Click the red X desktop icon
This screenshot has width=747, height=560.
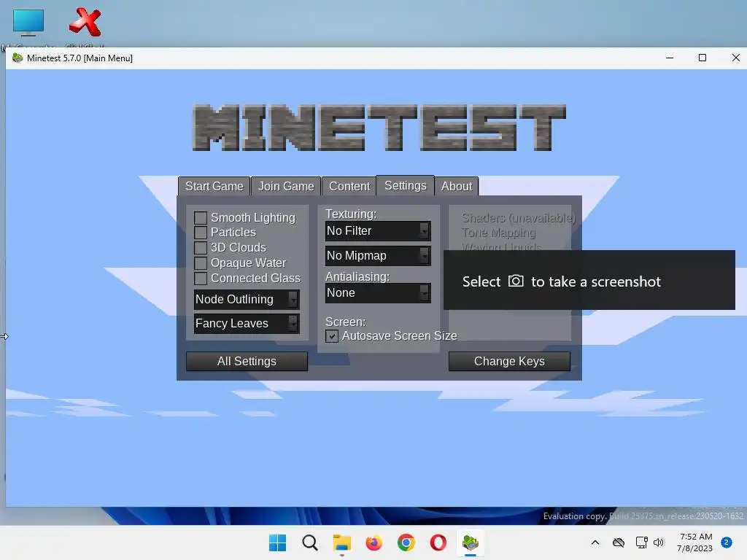85,22
